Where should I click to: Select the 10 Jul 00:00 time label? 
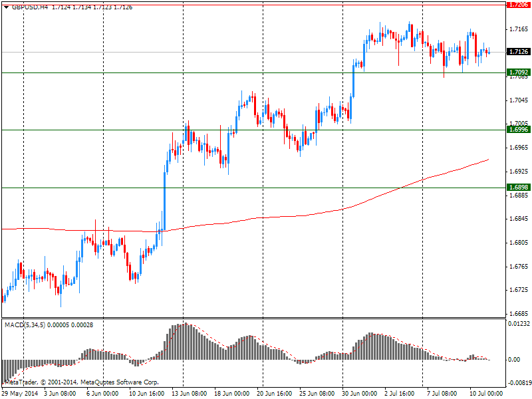pos(486,394)
